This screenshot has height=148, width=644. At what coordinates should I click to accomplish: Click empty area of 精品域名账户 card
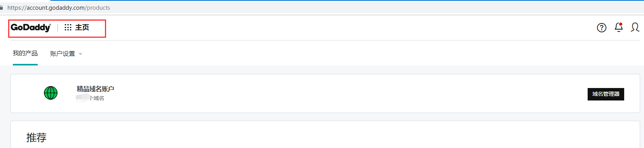pyautogui.click(x=350, y=93)
